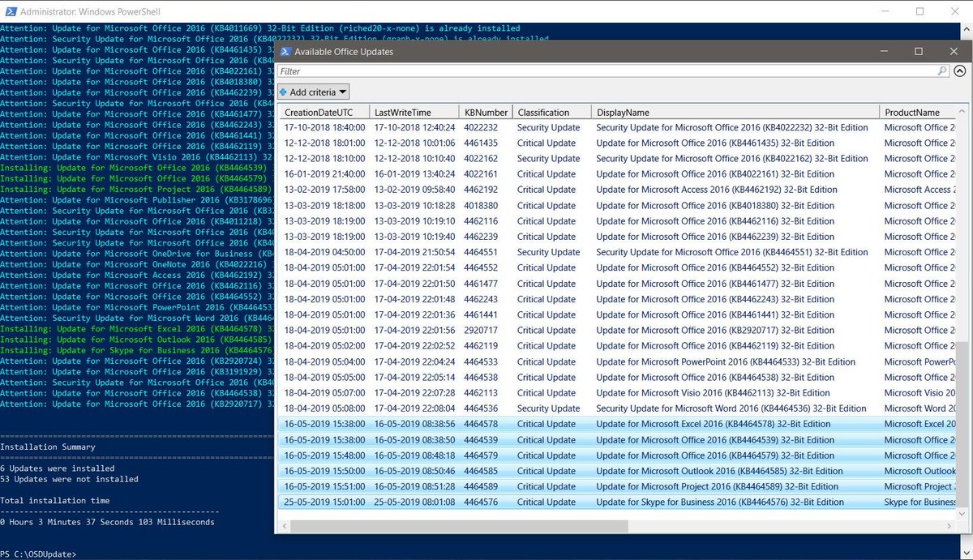The height and width of the screenshot is (560, 973).
Task: Select the Excel 2016 KB4464578 row
Action: (x=618, y=424)
